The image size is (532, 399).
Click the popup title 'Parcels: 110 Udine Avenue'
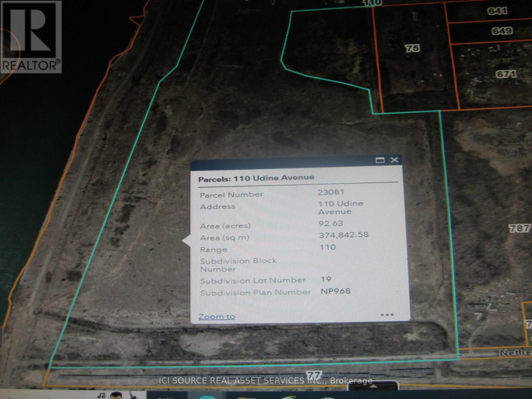pyautogui.click(x=256, y=178)
